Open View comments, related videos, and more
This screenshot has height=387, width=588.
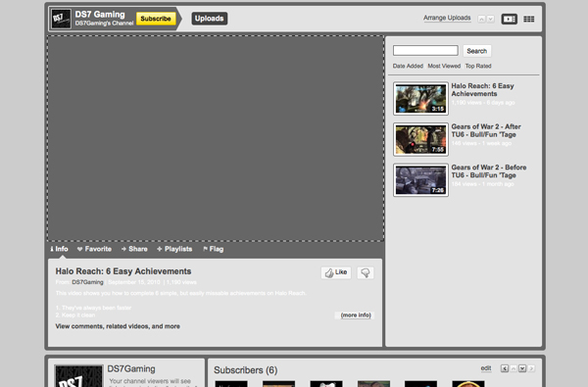[118, 326]
